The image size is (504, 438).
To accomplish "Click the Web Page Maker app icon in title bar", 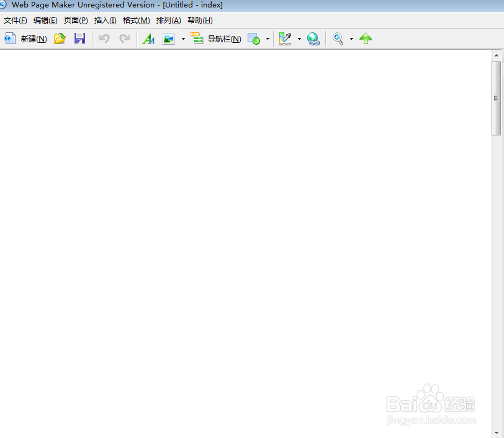I will point(3,4).
